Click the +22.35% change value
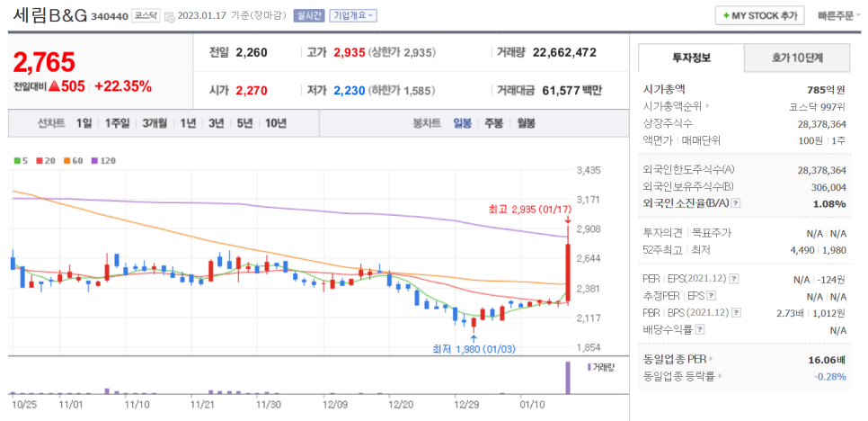This screenshot has width=868, height=421. coord(123,86)
